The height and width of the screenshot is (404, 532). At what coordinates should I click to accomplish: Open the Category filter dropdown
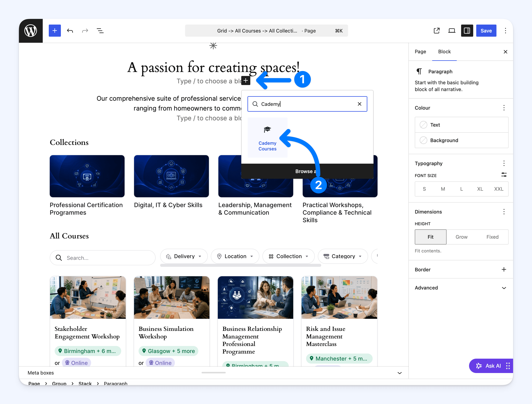[343, 256]
